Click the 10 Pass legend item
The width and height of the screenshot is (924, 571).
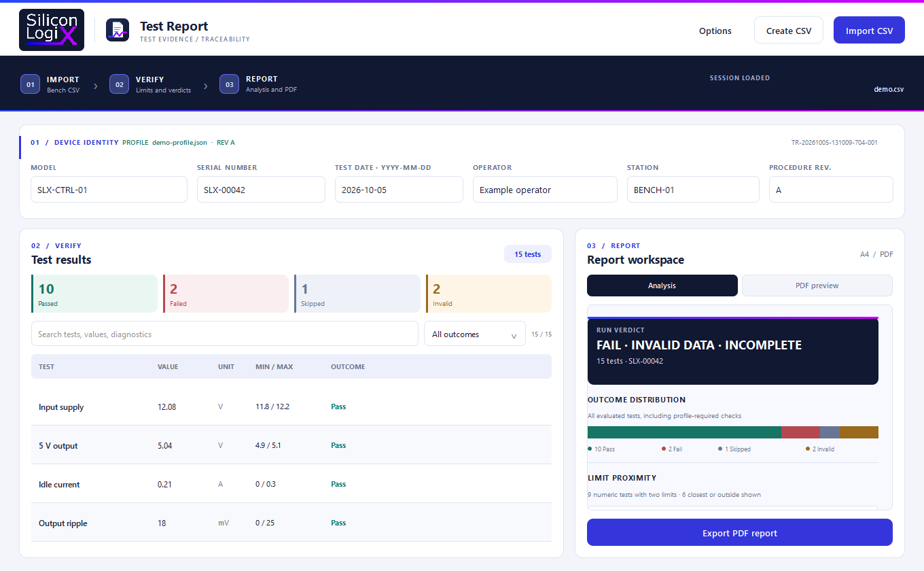[601, 449]
